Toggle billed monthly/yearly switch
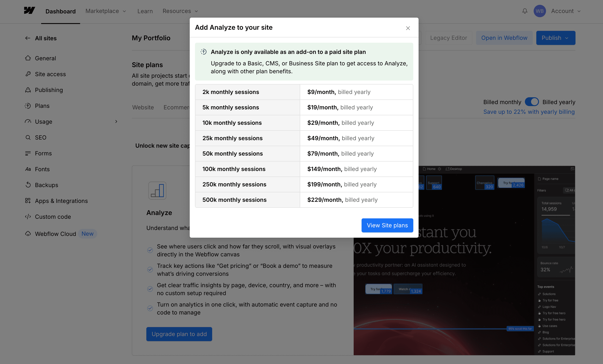 (531, 102)
